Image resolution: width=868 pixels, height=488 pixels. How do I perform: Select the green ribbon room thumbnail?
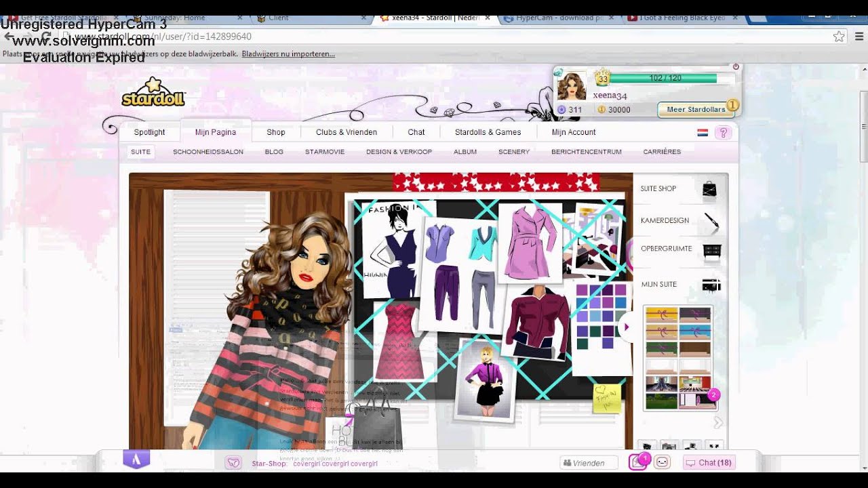tap(661, 348)
